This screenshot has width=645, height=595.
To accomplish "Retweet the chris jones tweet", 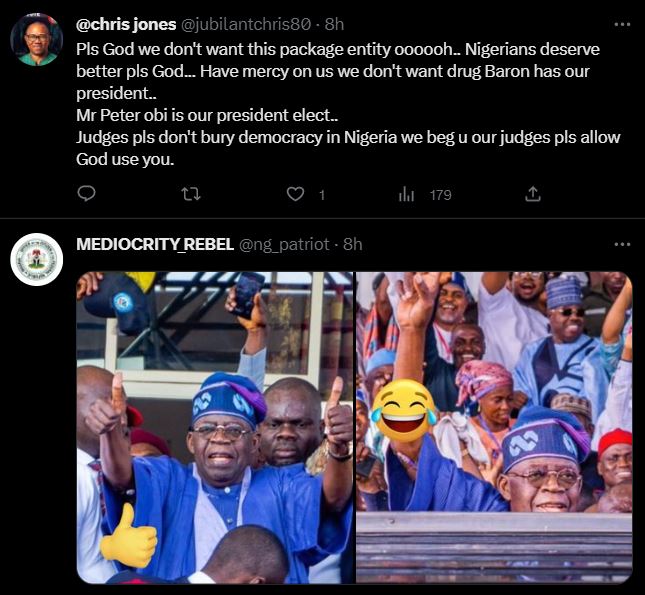I will (x=190, y=194).
